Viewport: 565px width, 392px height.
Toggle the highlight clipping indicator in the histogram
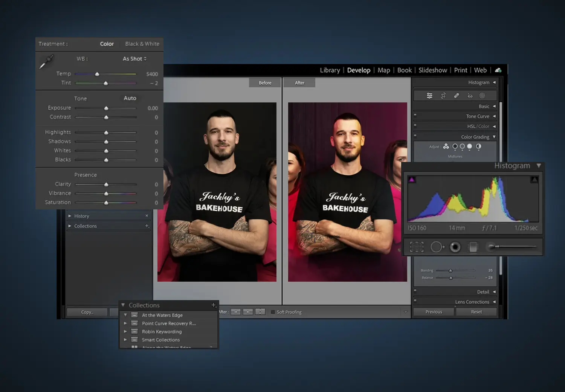pos(534,180)
